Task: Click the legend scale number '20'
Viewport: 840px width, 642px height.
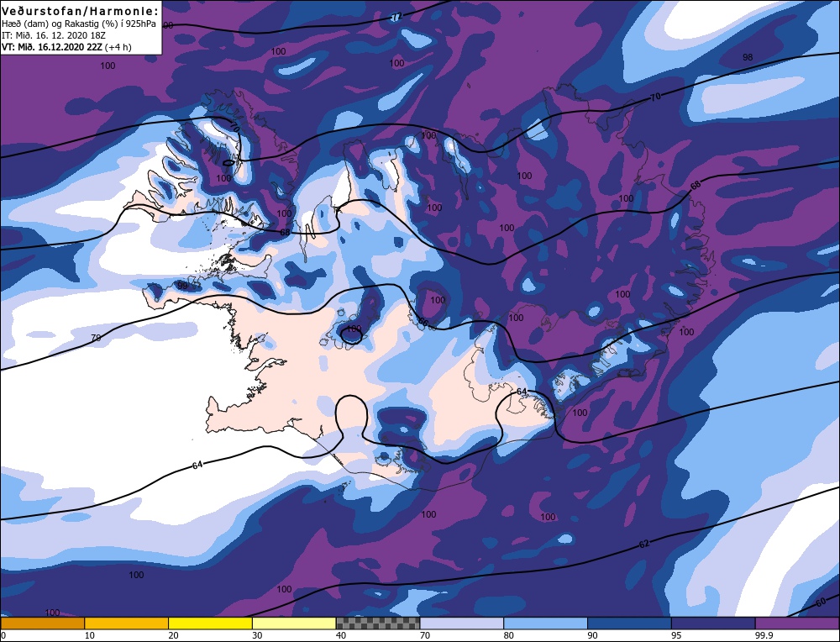Action: [x=173, y=635]
